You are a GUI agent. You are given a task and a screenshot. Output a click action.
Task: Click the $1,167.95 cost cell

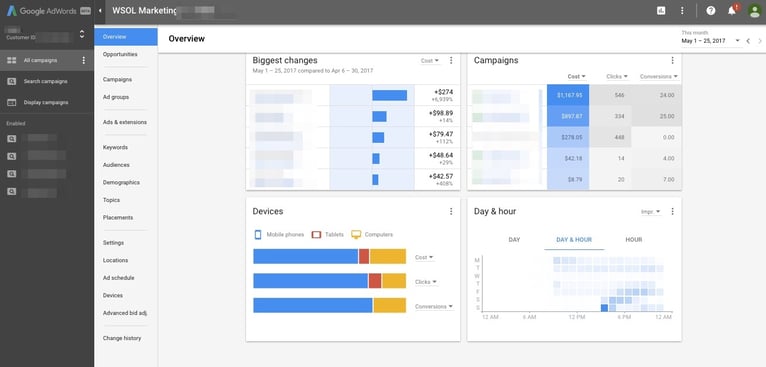pos(568,95)
